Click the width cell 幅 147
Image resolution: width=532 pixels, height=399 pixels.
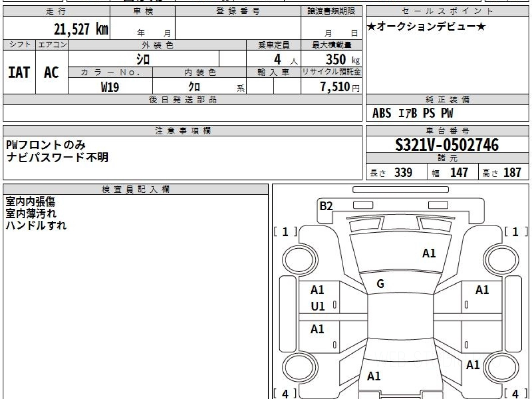[x=453, y=172]
